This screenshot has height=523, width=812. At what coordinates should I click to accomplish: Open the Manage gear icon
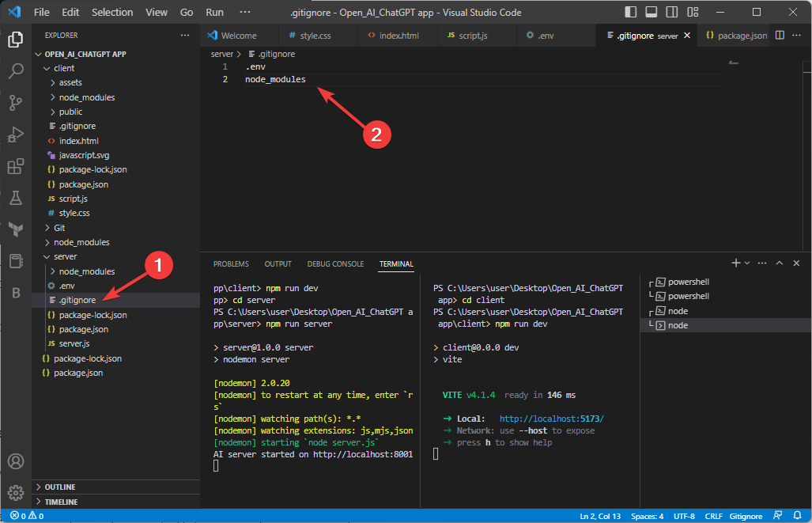pos(16,493)
